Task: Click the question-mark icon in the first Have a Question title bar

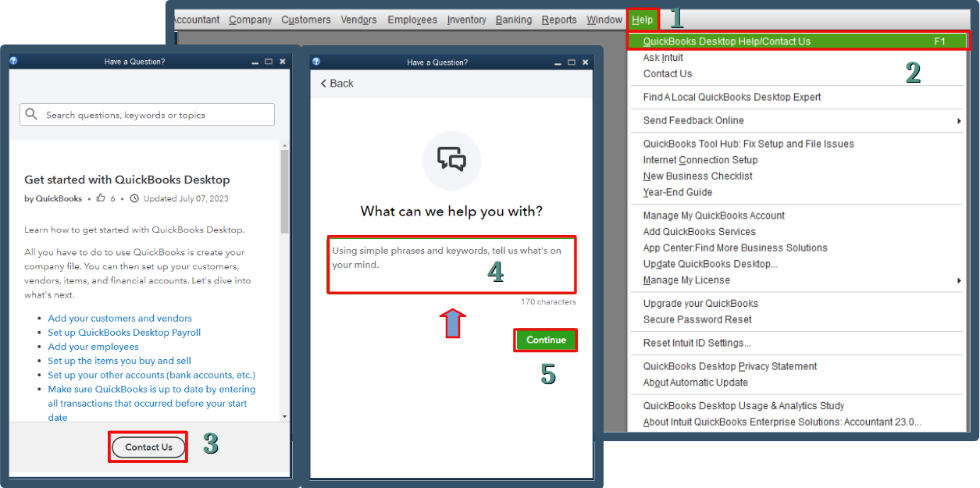Action: pos(13,61)
